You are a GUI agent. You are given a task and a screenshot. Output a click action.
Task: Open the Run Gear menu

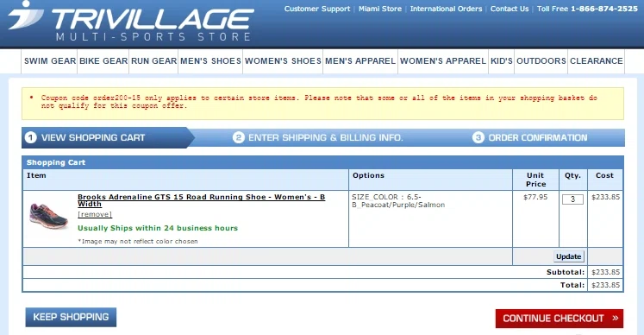(x=153, y=61)
